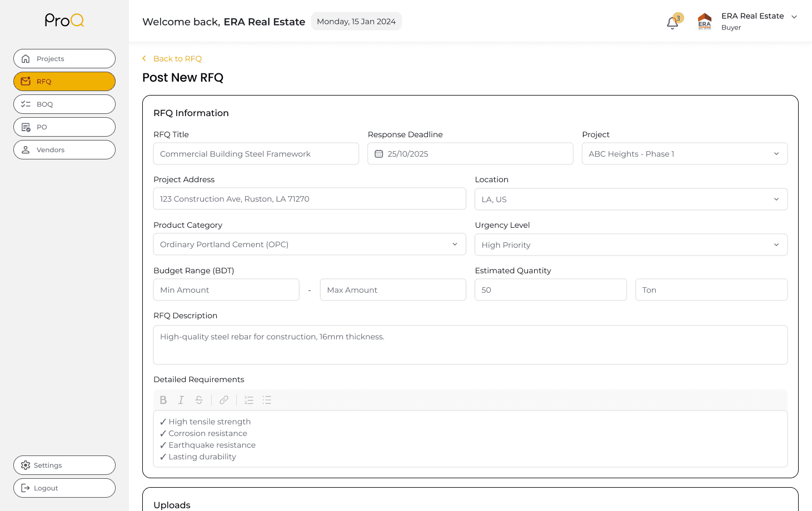Open the Product Category dropdown

pos(455,244)
